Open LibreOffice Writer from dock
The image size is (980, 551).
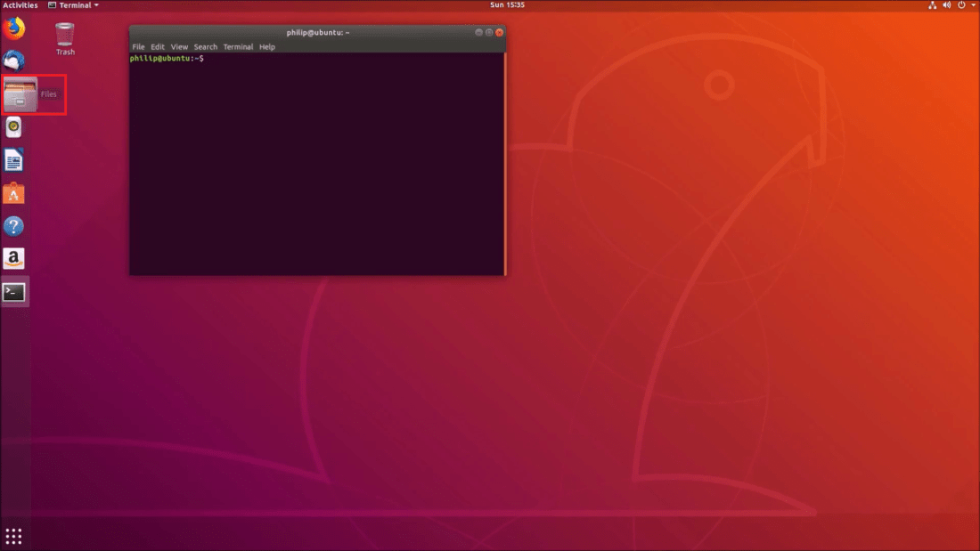pos(14,160)
